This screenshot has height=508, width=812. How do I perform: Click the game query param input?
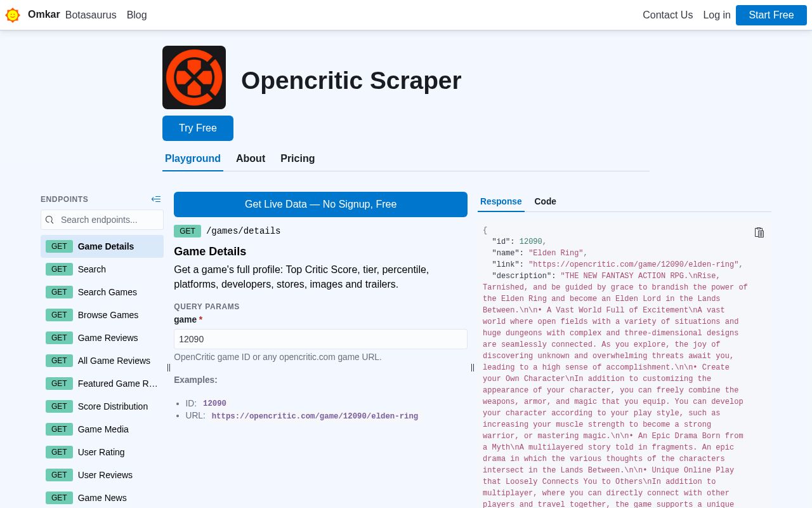(x=320, y=339)
